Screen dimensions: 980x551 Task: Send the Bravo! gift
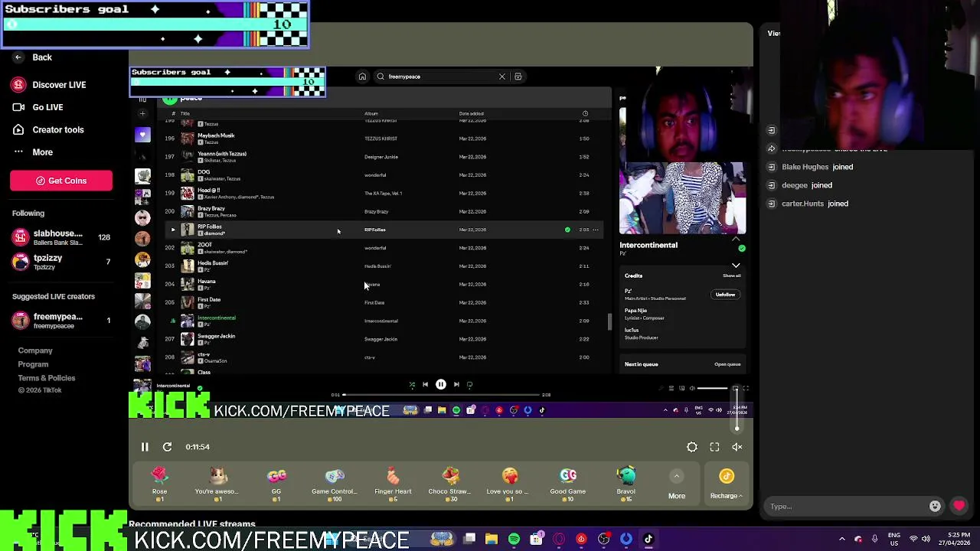point(626,484)
